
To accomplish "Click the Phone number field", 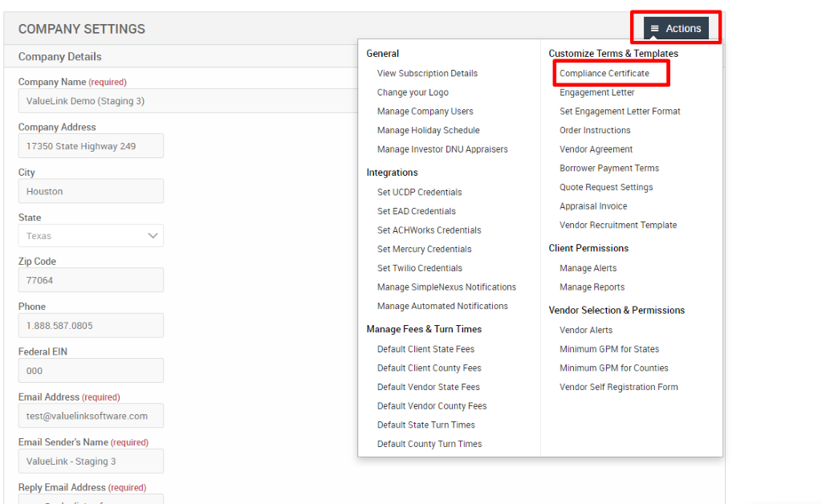I will pyautogui.click(x=91, y=325).
